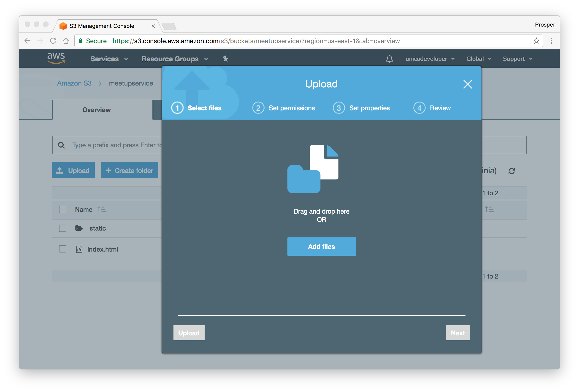Viewport: 579px width, 392px height.
Task: Open the Support dropdown
Action: 517,59
